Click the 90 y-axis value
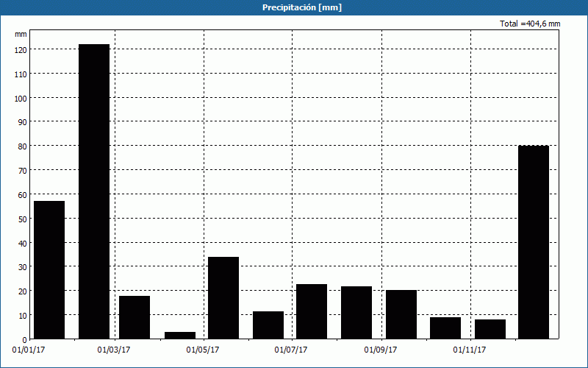Screen dimensions: 588x368 point(23,122)
